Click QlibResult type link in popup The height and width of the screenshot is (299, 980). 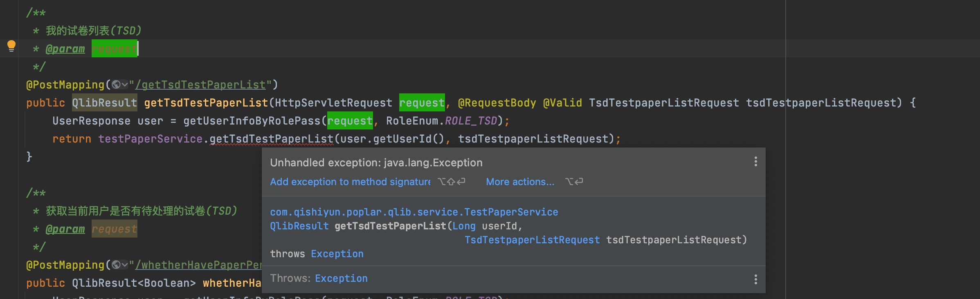pos(299,226)
